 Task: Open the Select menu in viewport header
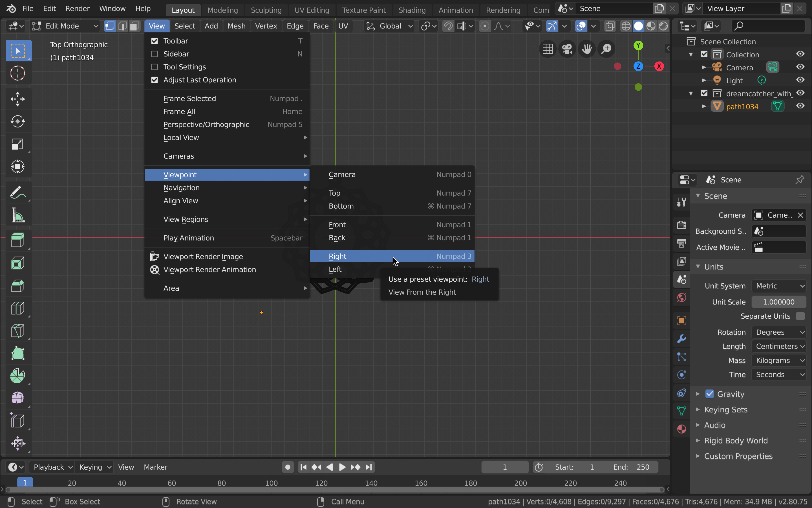click(185, 26)
